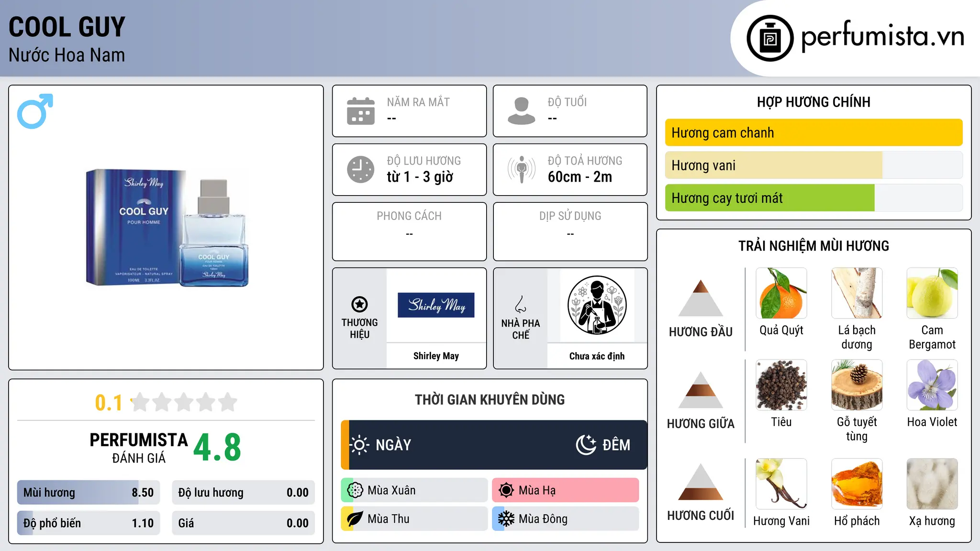
Task: Click the sillage icon beside Độ toả hương
Action: click(522, 169)
